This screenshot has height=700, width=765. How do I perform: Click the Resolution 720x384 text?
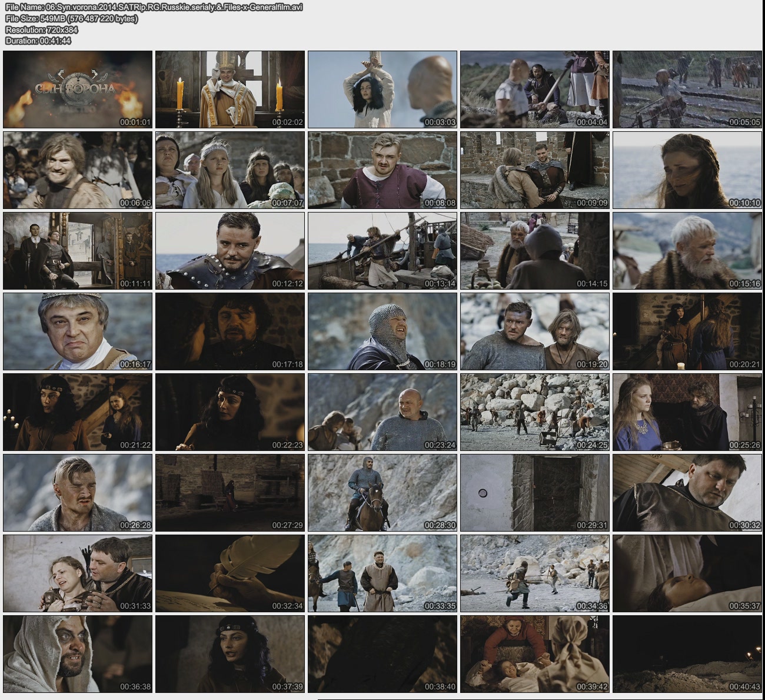click(42, 30)
